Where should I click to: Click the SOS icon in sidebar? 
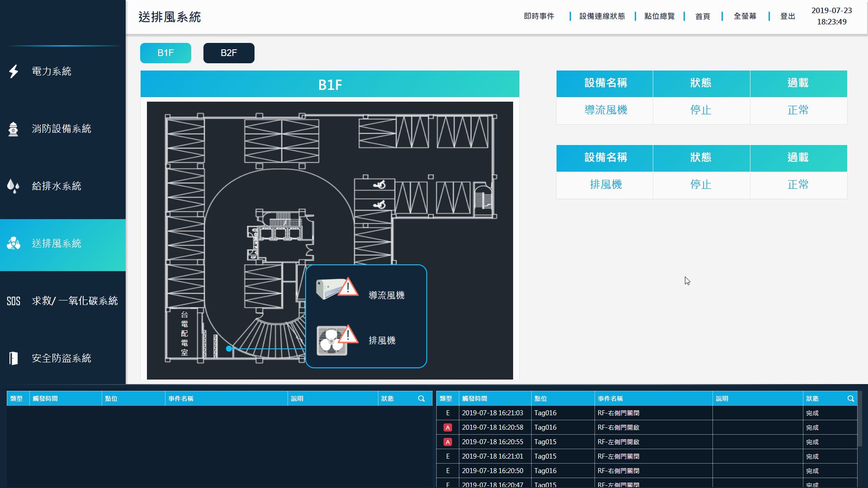[14, 301]
